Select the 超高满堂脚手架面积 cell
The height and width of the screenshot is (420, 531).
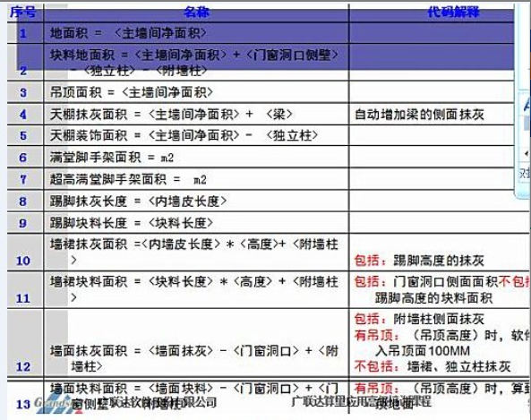(196, 179)
